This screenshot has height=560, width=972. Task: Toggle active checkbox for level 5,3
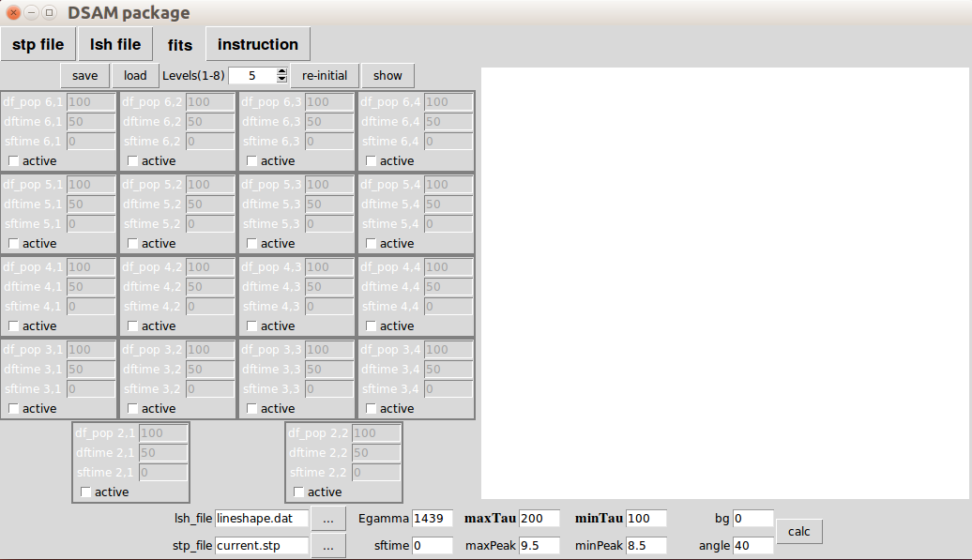pos(251,244)
